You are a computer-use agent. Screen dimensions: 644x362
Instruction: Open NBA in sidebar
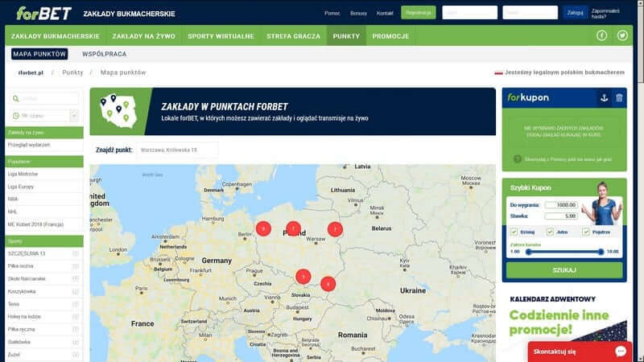coord(44,199)
